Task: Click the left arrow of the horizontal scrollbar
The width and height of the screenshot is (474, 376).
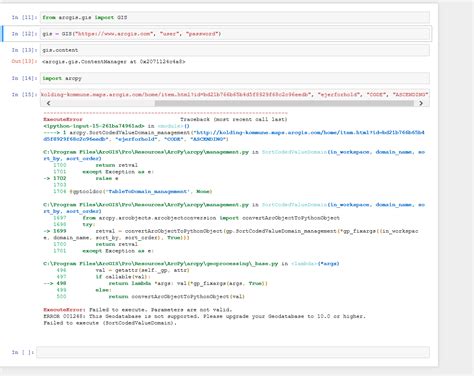Action: pyautogui.click(x=48, y=103)
